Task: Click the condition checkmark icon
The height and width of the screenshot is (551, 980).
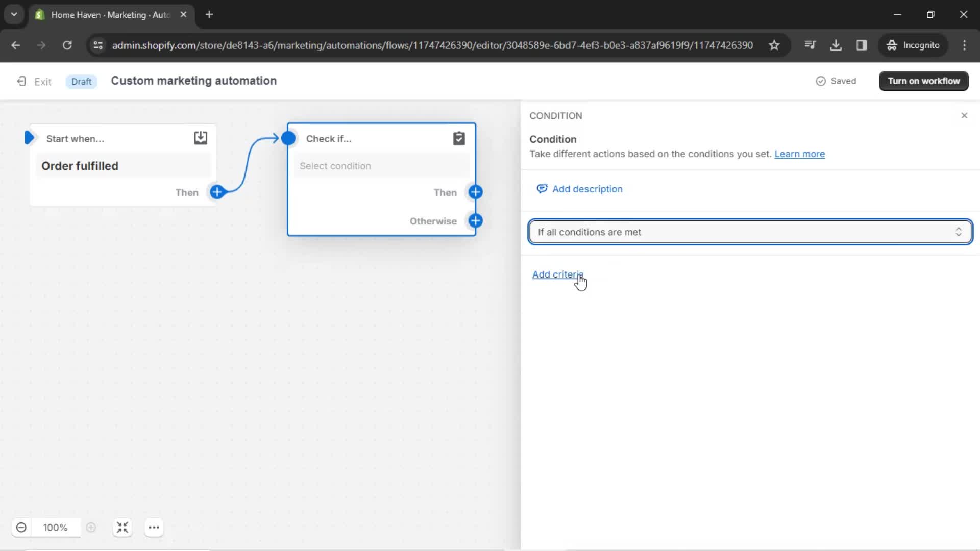Action: (x=459, y=139)
